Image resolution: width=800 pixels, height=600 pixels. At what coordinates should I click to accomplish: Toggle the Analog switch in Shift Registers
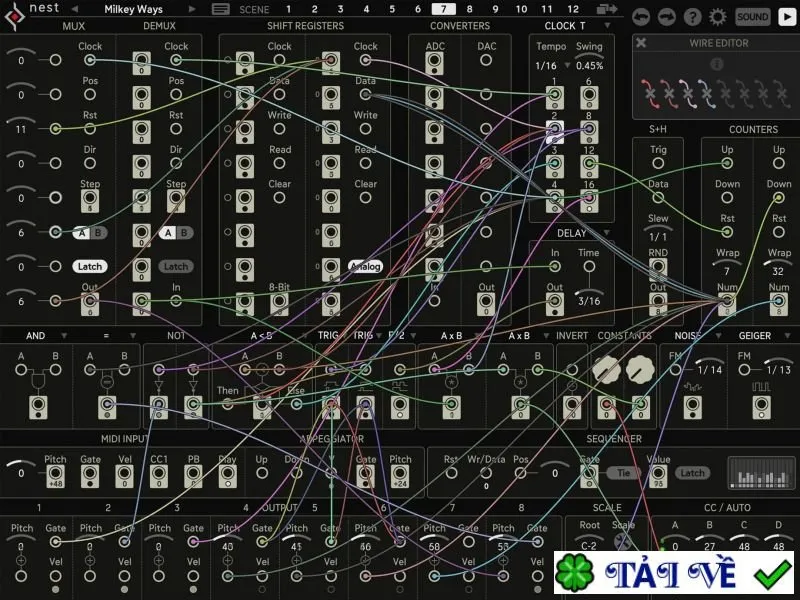(x=365, y=266)
